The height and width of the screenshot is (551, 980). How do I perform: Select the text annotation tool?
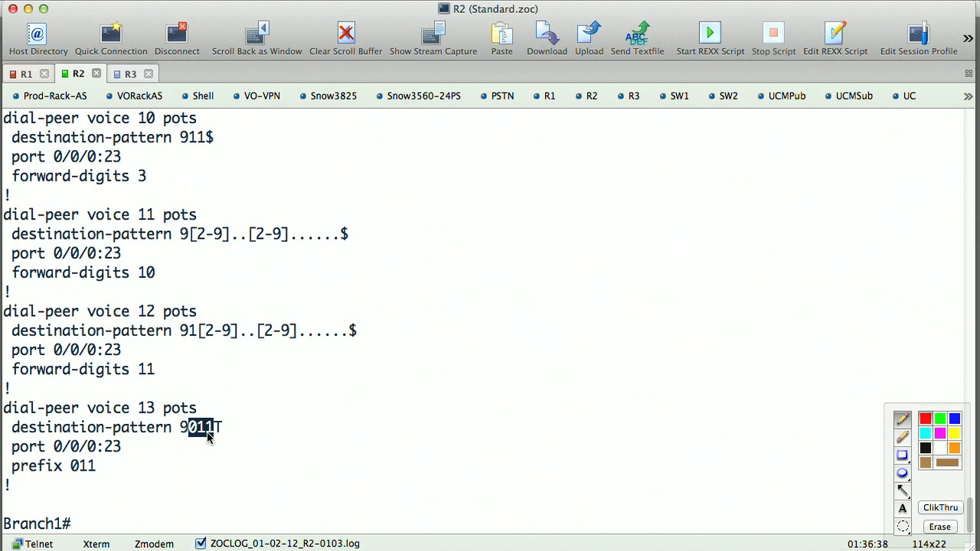pyautogui.click(x=902, y=508)
